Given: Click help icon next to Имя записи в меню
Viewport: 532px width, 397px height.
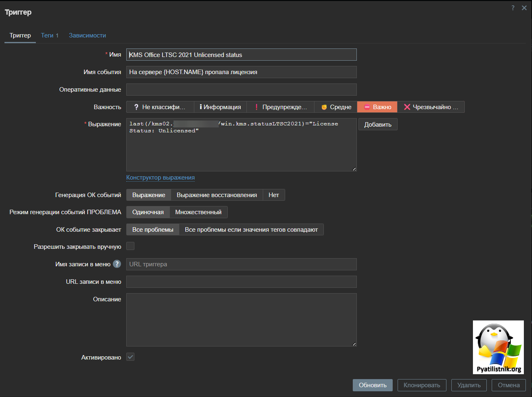Looking at the screenshot, I should click(x=117, y=264).
